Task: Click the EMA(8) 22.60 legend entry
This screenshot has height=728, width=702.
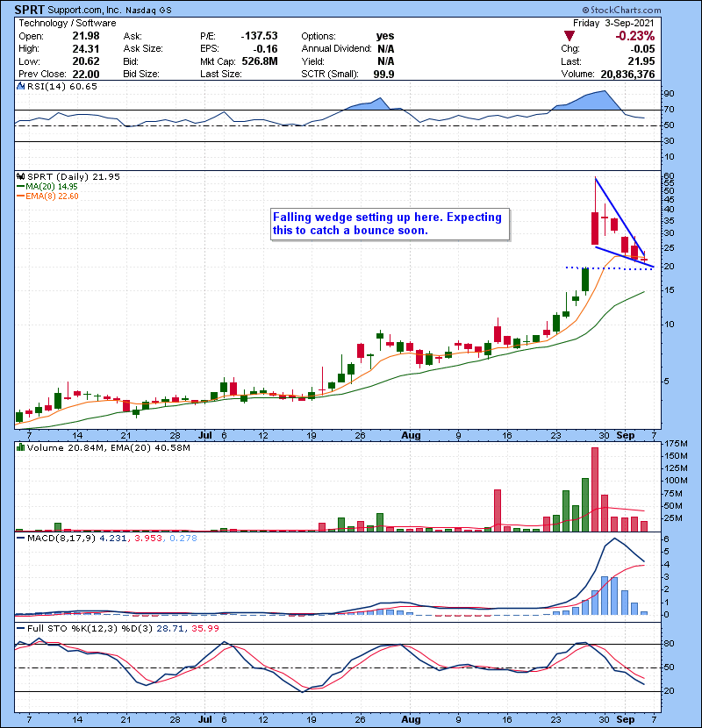Action: 52,196
